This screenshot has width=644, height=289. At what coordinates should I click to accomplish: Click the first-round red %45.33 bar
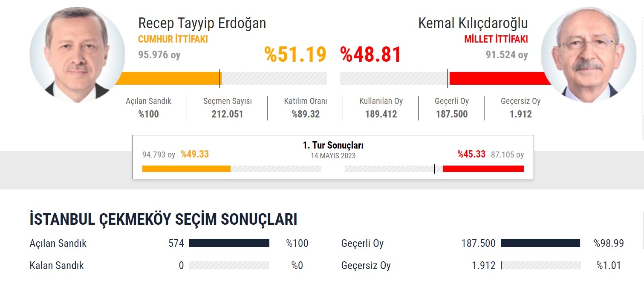434,169
